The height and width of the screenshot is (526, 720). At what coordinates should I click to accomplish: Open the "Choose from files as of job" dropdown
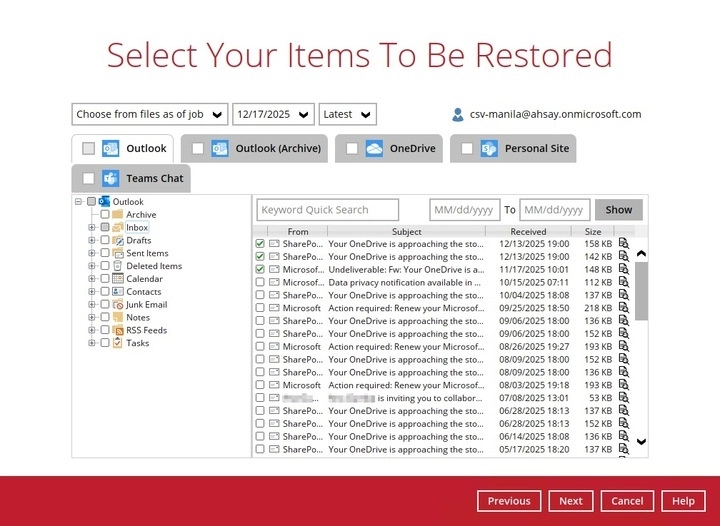pyautogui.click(x=150, y=114)
